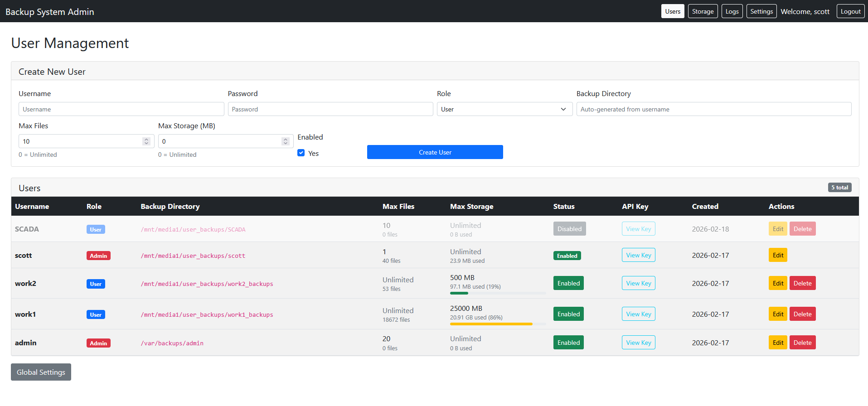View API key for work2 user
This screenshot has height=406, width=868.
click(x=638, y=283)
